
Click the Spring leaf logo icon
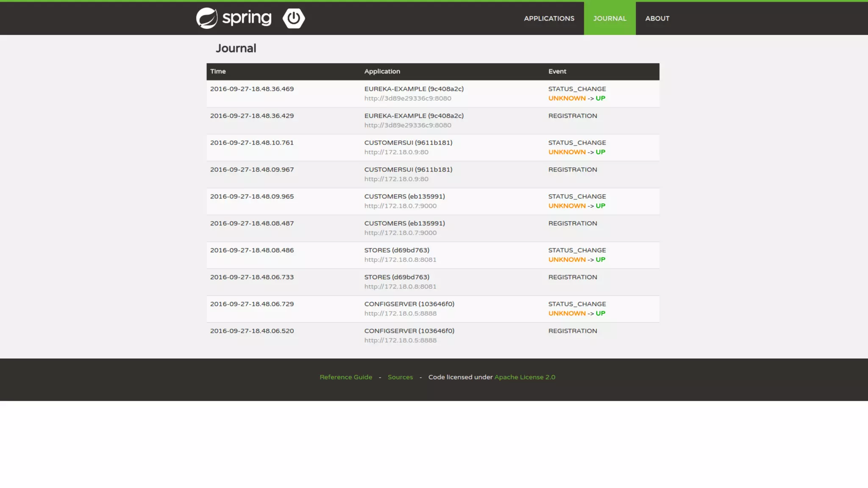point(207,18)
